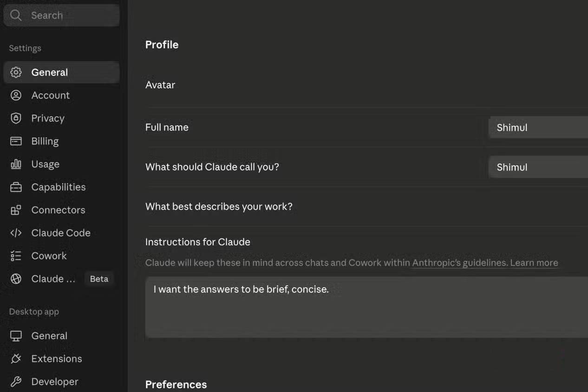Screen dimensions: 588x392
Task: Click the Usage bar chart icon
Action: pyautogui.click(x=16, y=164)
